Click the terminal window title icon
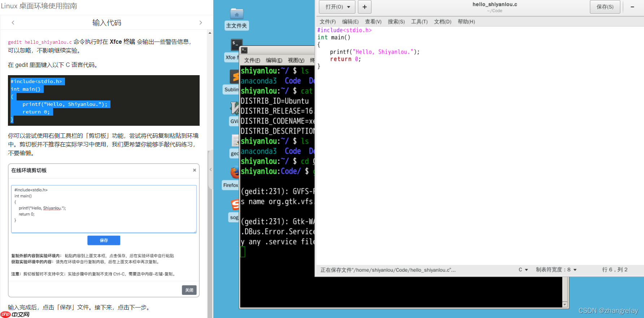Screen dimensions: 644x318 coord(244,50)
